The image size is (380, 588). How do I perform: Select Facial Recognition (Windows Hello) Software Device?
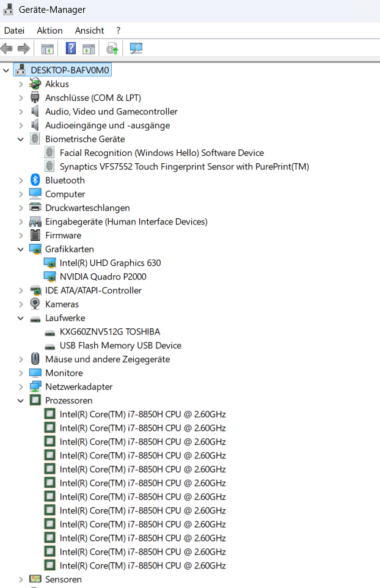tap(162, 153)
